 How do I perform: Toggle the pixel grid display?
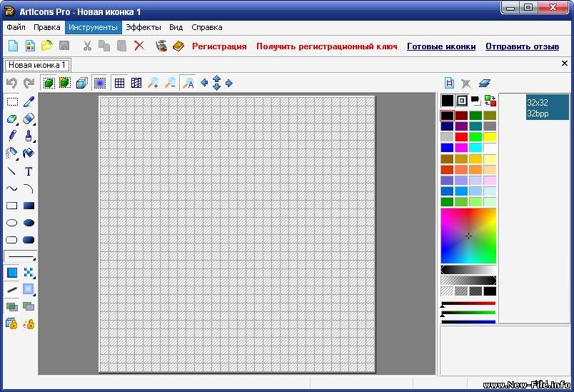119,83
